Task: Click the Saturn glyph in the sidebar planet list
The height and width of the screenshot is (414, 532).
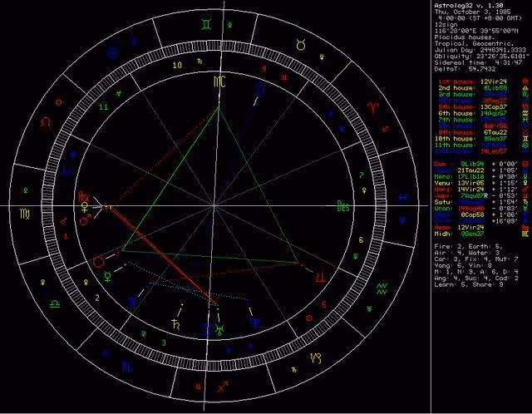Action: coord(525,202)
